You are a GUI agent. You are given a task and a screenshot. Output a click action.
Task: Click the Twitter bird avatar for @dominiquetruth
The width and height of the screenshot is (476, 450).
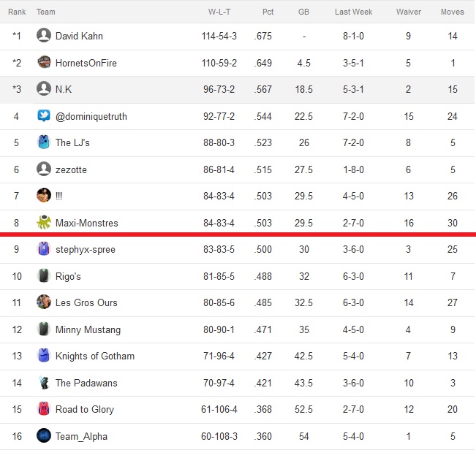pyautogui.click(x=44, y=116)
